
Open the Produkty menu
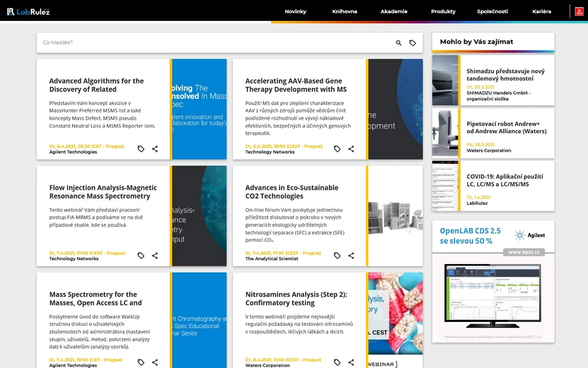pyautogui.click(x=443, y=12)
